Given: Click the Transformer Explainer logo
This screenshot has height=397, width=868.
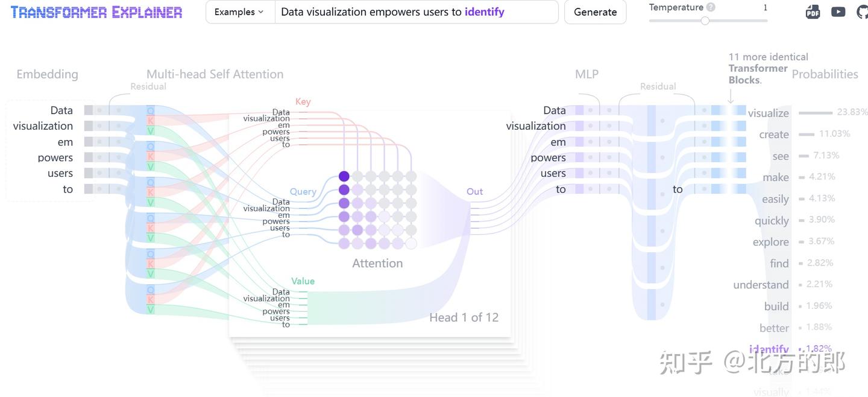Looking at the screenshot, I should point(96,12).
